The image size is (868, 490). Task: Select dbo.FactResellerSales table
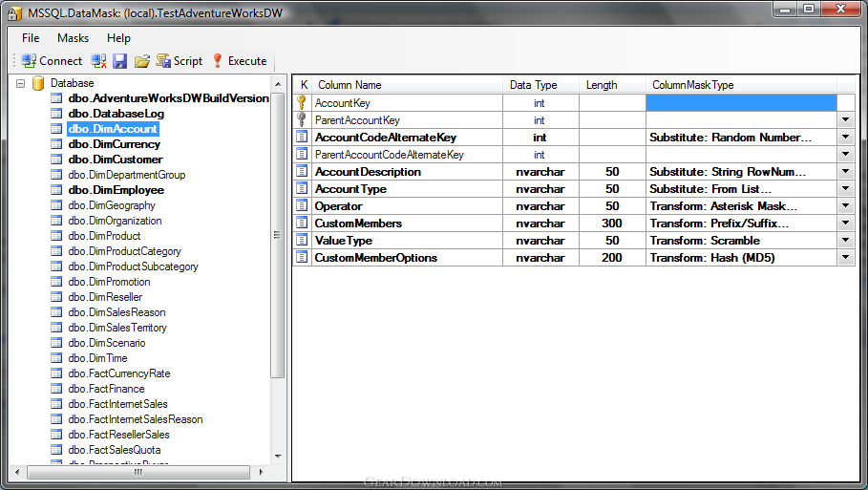click(119, 435)
